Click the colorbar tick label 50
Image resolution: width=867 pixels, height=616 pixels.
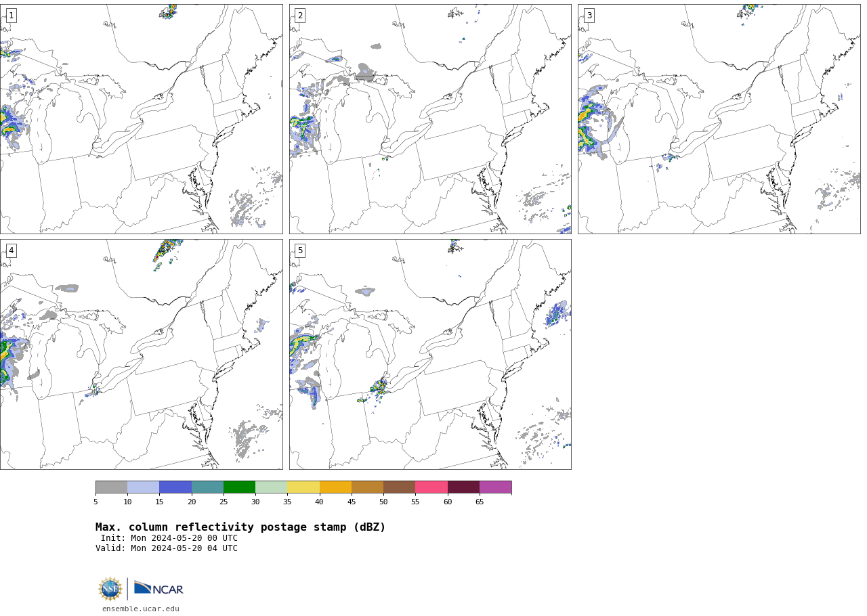[x=383, y=502]
